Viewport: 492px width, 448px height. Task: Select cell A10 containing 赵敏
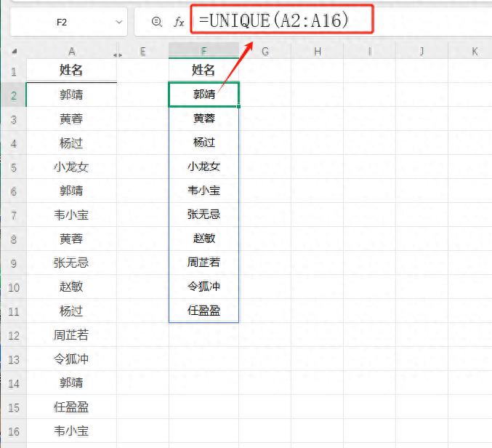click(x=71, y=287)
